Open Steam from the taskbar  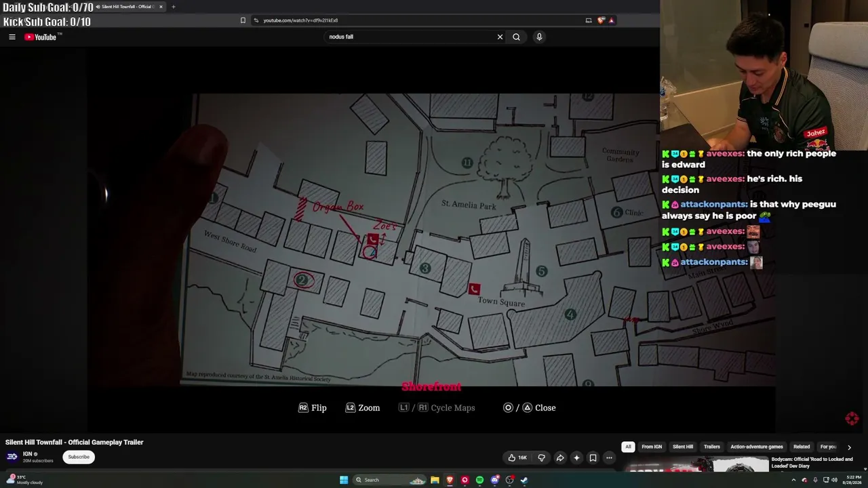point(524,480)
